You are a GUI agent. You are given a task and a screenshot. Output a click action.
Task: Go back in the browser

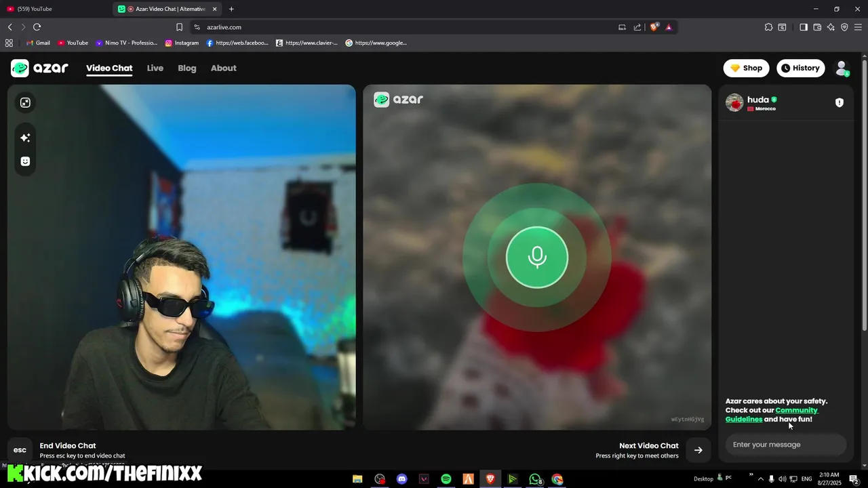point(9,27)
